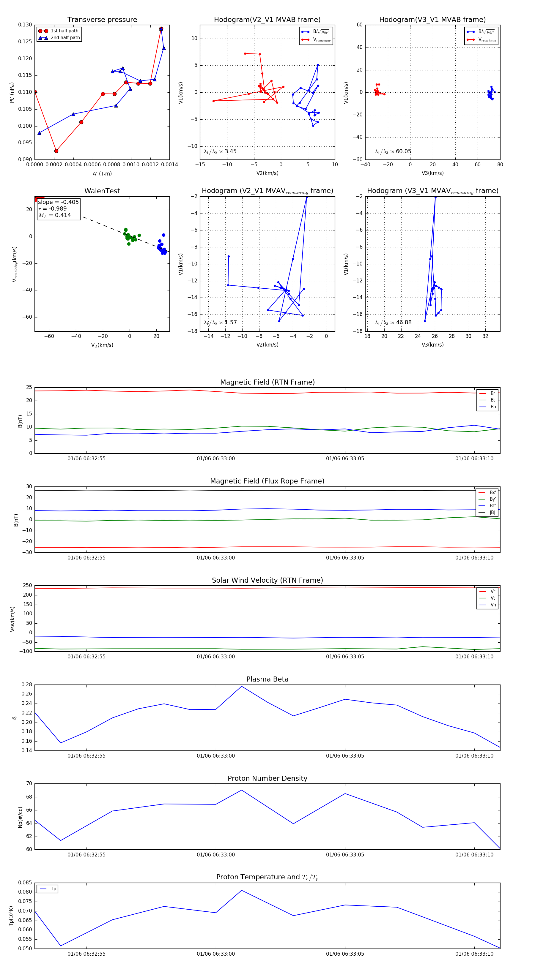
Task: Click the highest peak of the Plasma Beta curve
Action: tap(241, 686)
